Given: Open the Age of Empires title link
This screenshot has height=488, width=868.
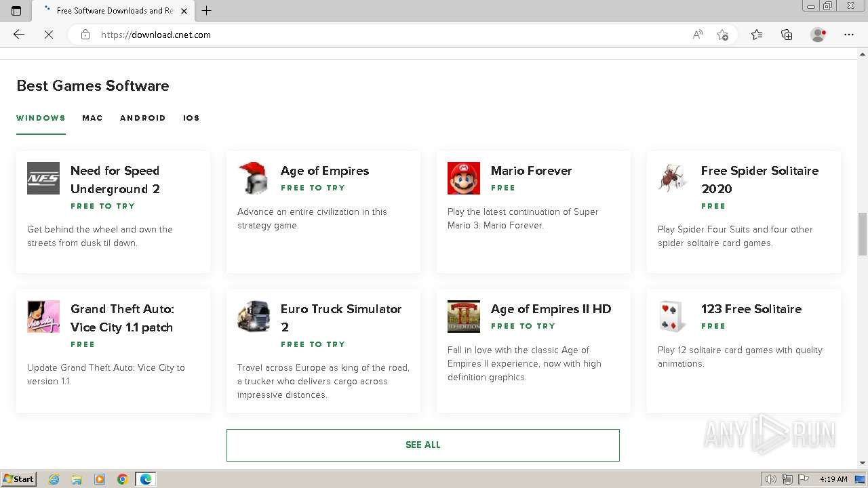Looking at the screenshot, I should (x=325, y=171).
